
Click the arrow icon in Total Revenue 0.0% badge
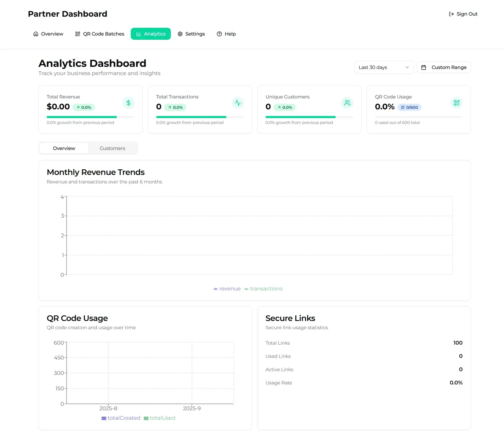pyautogui.click(x=78, y=108)
